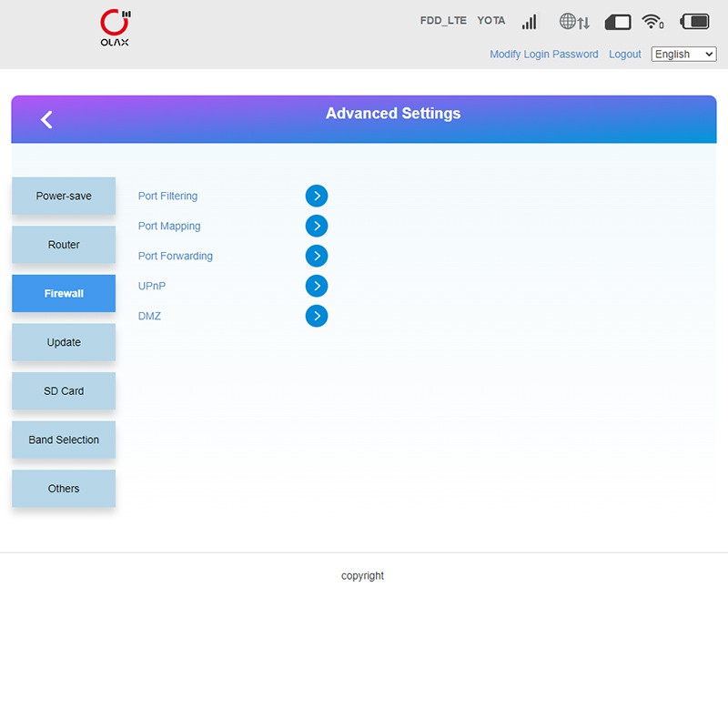Open the SD Card tab
The width and height of the screenshot is (728, 728).
click(x=64, y=391)
